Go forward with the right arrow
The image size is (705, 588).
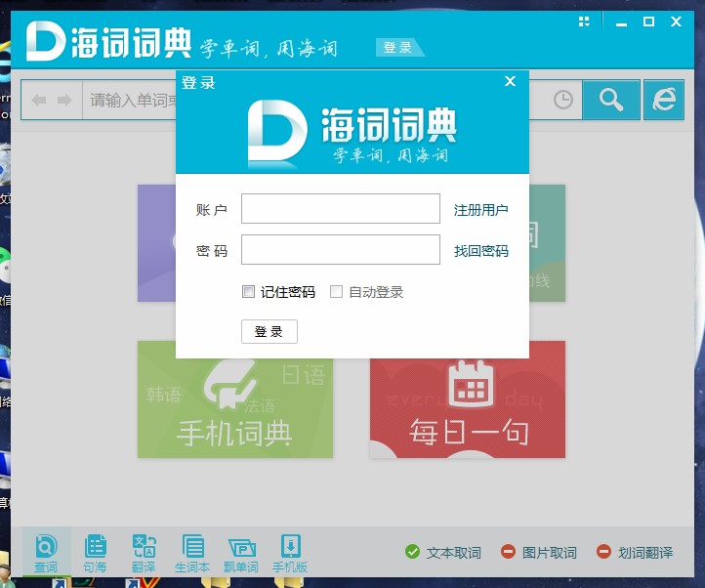tap(64, 100)
